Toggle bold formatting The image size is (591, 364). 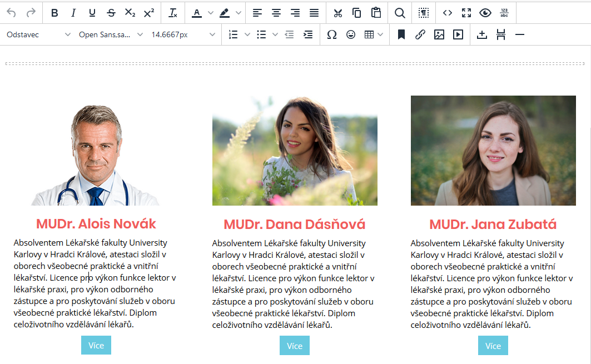click(x=54, y=13)
